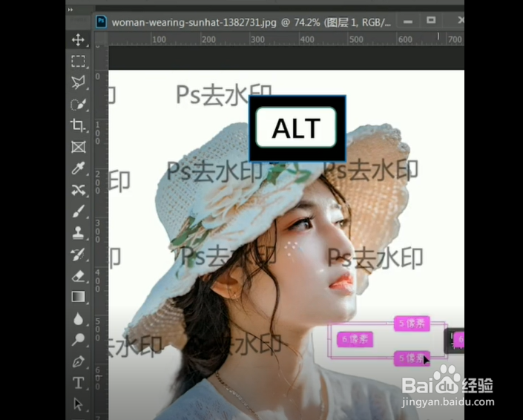Select the Dodge tool
The height and width of the screenshot is (420, 523).
(x=78, y=340)
